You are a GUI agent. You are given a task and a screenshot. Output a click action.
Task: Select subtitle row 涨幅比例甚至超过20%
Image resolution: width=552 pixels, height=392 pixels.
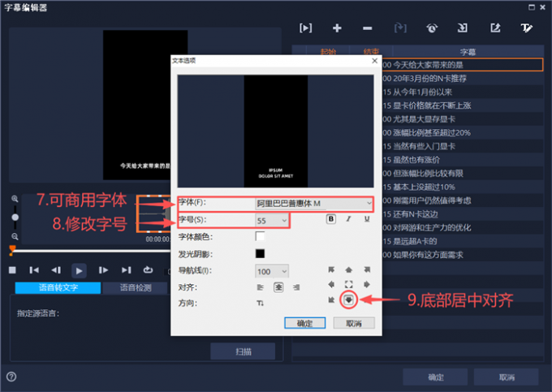[x=463, y=132]
